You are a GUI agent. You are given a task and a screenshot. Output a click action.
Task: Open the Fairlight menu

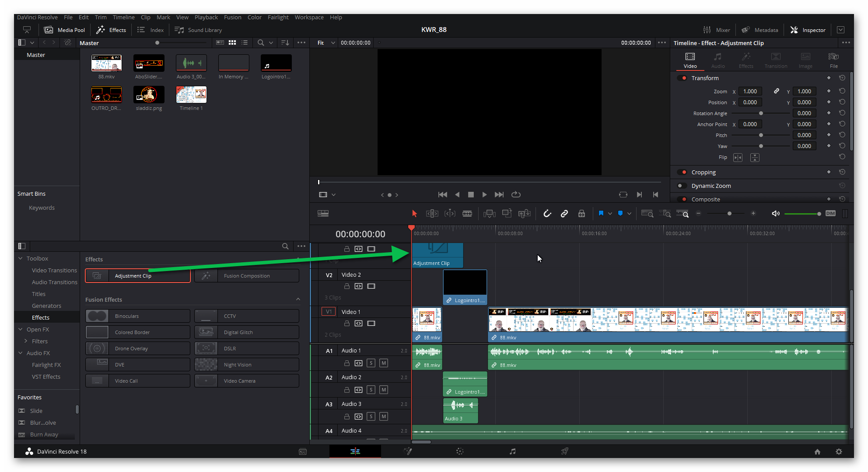click(x=278, y=18)
